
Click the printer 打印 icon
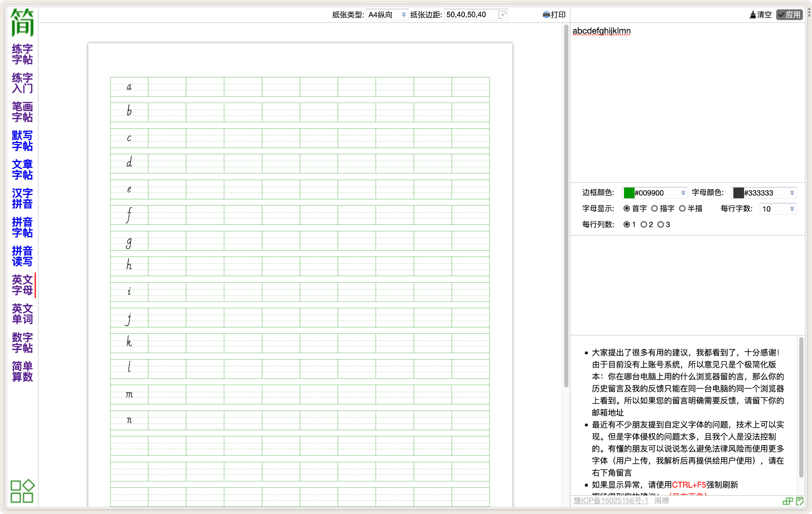[x=546, y=15]
